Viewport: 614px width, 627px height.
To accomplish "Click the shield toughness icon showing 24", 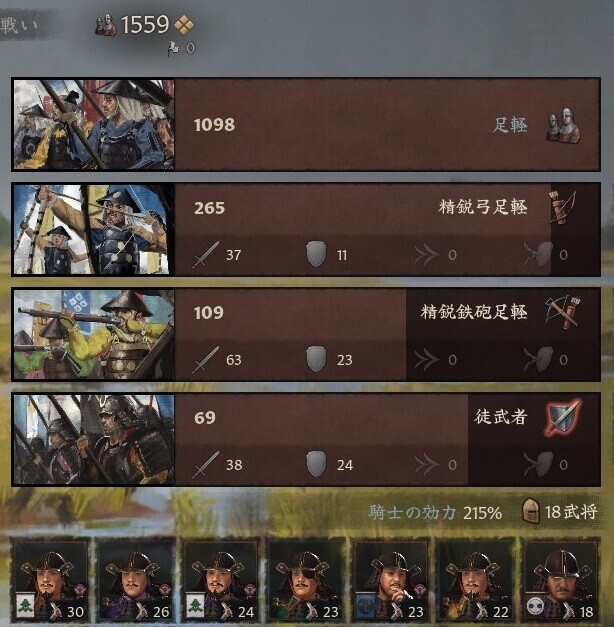I will tap(316, 464).
